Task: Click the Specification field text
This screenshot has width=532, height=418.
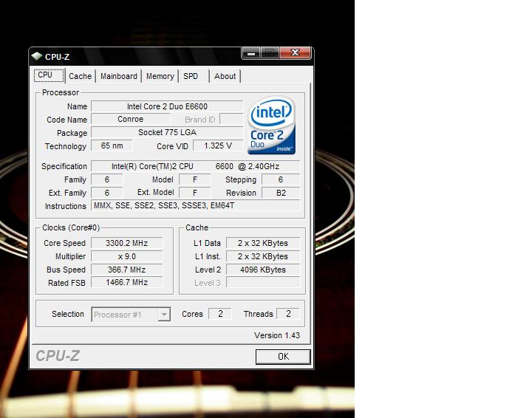Action: coord(195,166)
